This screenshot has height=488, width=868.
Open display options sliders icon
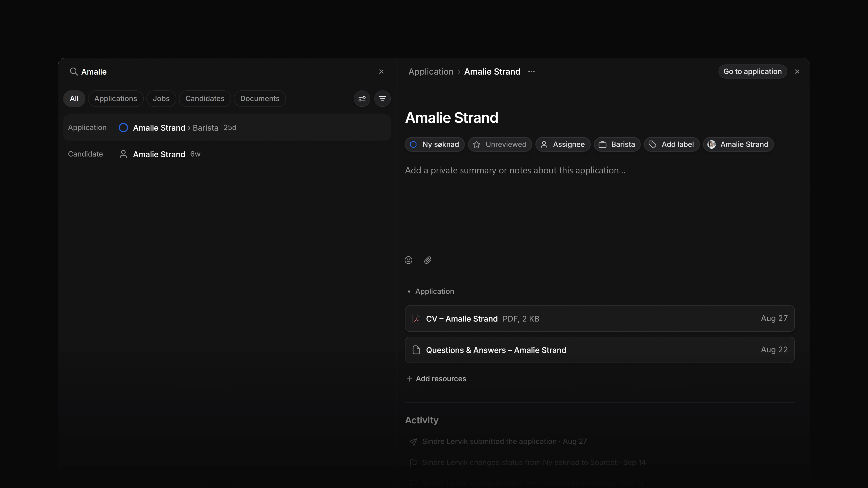tap(362, 99)
